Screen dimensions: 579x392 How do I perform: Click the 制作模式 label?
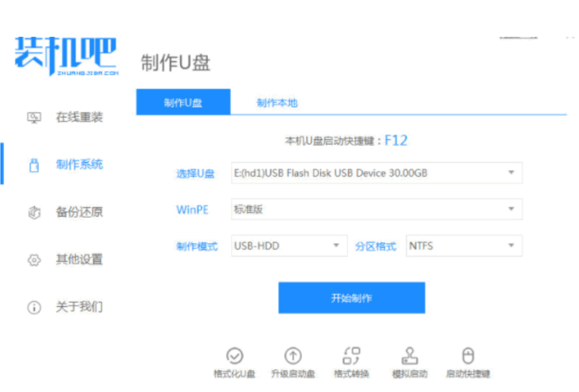197,246
